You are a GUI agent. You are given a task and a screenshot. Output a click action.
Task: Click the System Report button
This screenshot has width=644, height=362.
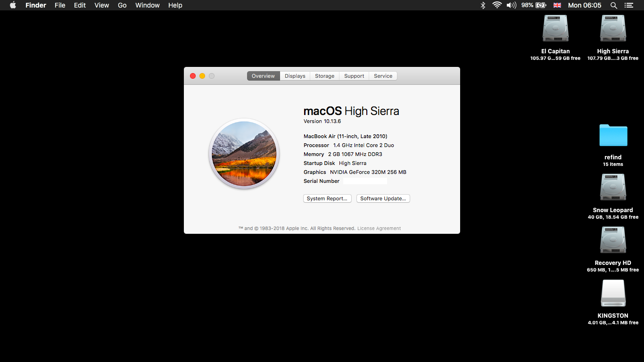tap(328, 198)
